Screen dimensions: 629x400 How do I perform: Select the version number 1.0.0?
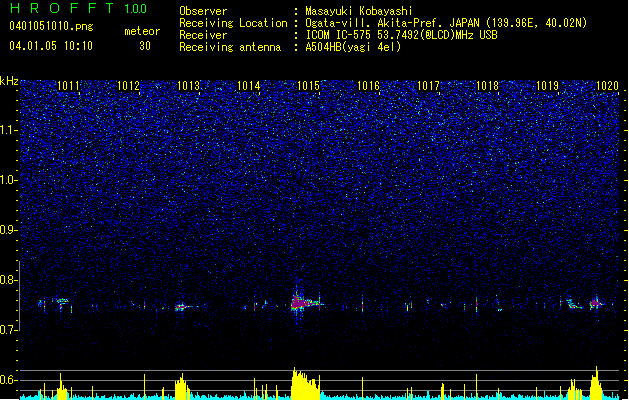[x=136, y=9]
